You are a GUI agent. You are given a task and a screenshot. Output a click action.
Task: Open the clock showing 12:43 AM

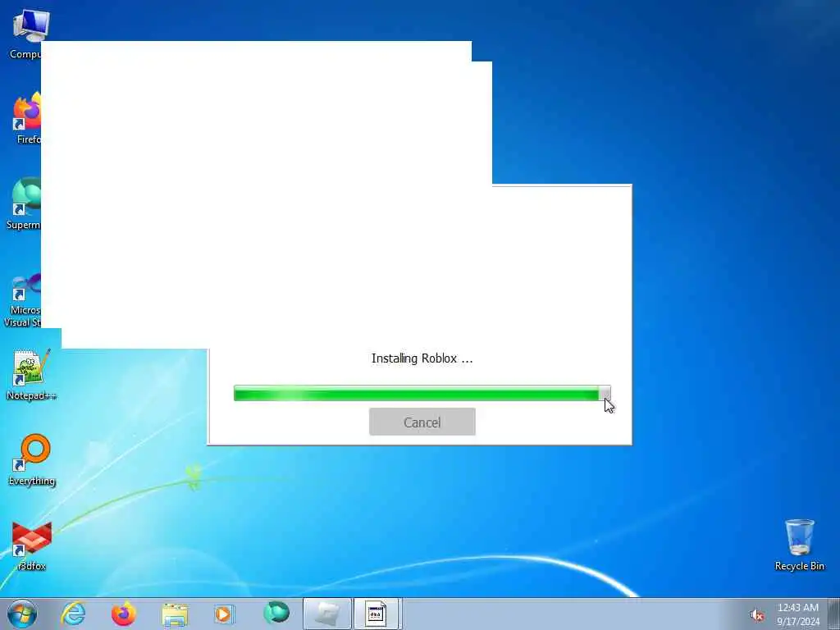click(x=797, y=614)
